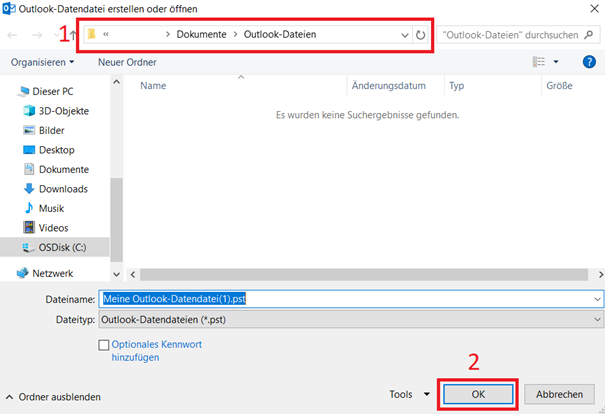The image size is (605, 414).
Task: Select the Desktop icon in navigation pane
Action: (x=28, y=149)
